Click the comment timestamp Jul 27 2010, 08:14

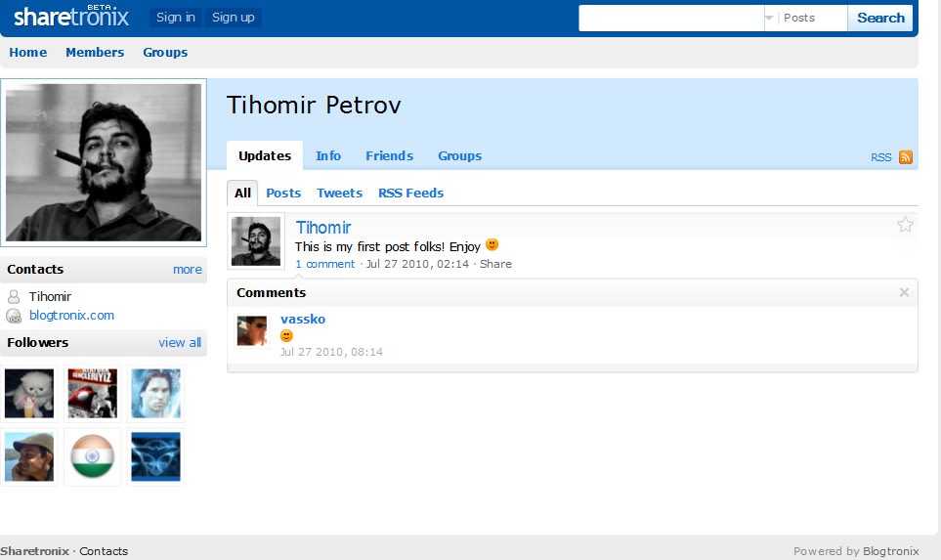pos(331,352)
